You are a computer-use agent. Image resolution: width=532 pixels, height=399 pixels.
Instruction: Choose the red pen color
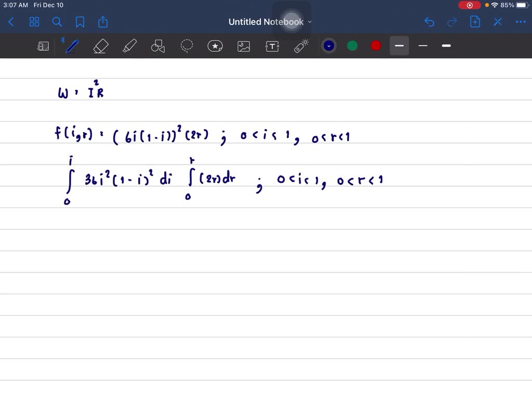coord(376,46)
